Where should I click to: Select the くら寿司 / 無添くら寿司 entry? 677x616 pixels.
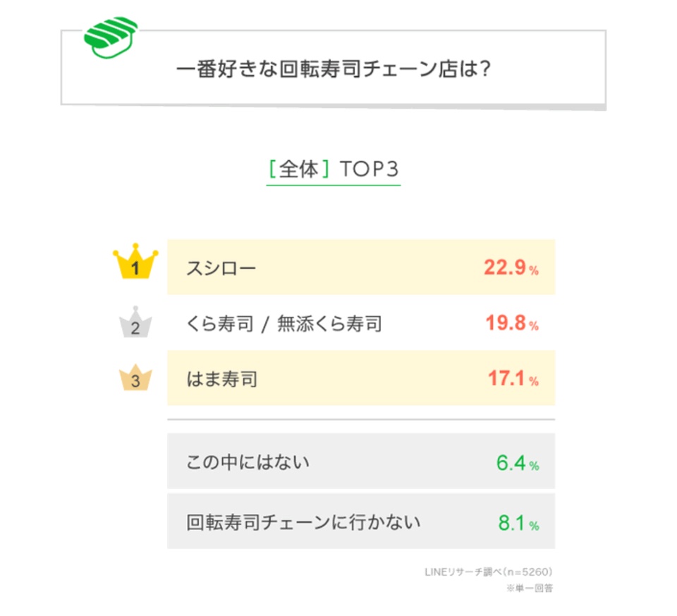284,324
